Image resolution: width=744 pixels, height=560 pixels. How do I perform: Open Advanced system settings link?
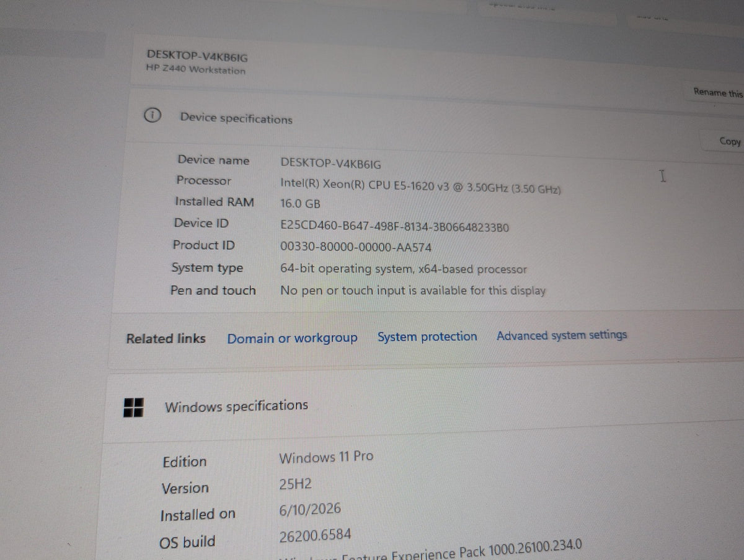pyautogui.click(x=562, y=335)
